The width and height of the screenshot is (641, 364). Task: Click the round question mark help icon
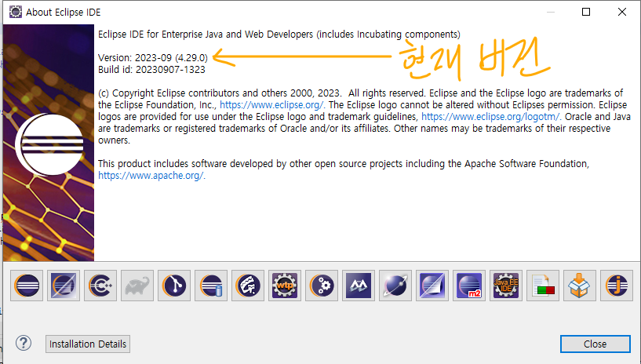coord(24,343)
